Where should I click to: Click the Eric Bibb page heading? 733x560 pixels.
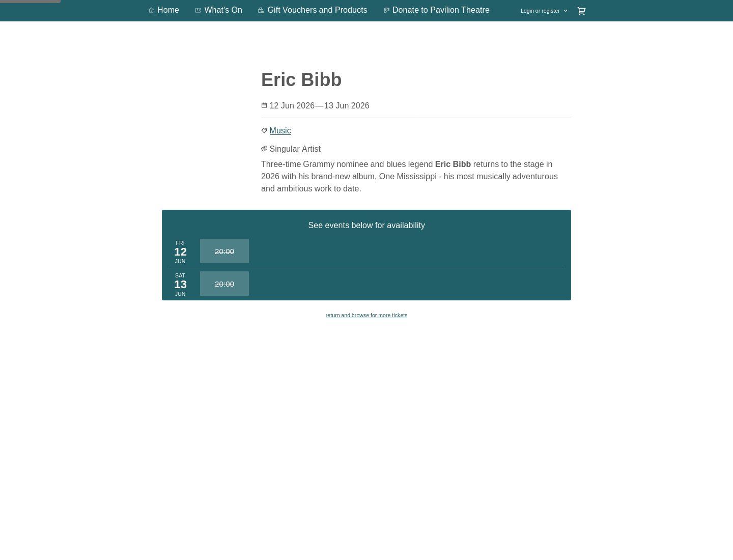point(301,79)
